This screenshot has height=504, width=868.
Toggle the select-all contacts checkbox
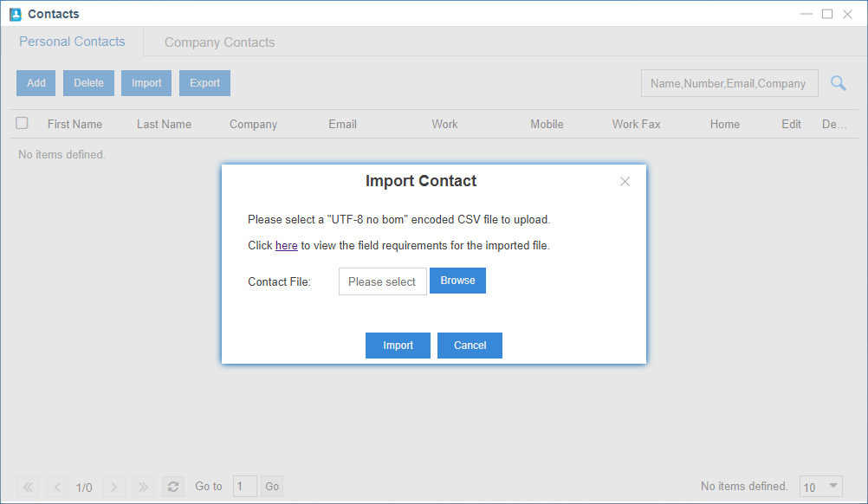pos(22,122)
